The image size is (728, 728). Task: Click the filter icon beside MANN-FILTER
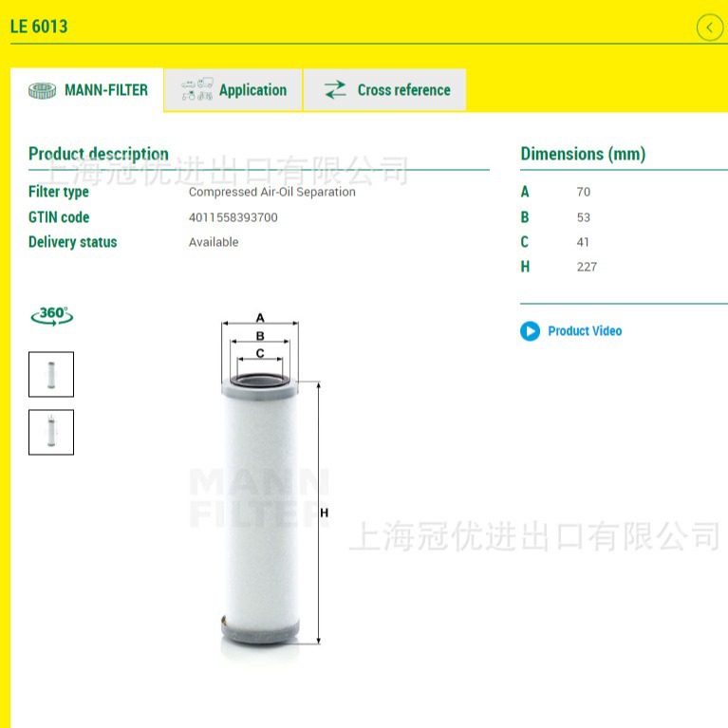[43, 90]
